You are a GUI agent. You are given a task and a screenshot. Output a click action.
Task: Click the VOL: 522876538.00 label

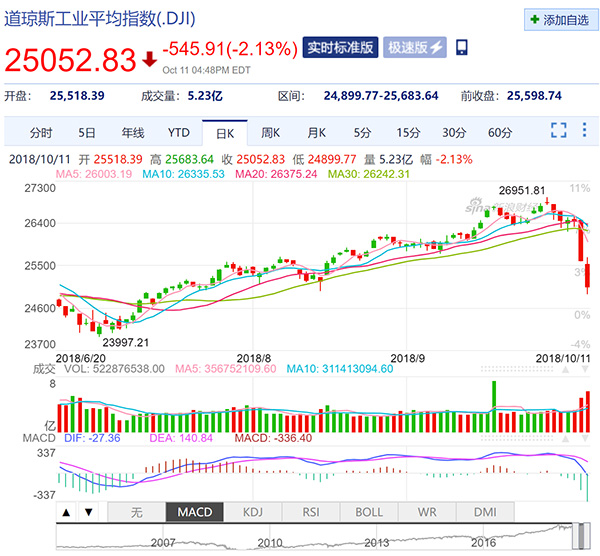pyautogui.click(x=114, y=369)
